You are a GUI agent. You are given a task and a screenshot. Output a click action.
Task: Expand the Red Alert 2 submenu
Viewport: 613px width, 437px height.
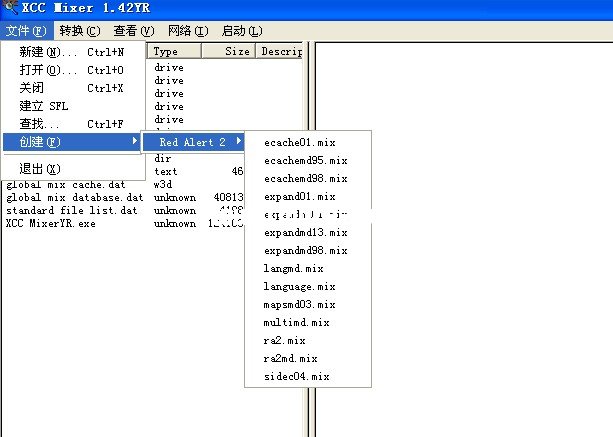click(194, 142)
